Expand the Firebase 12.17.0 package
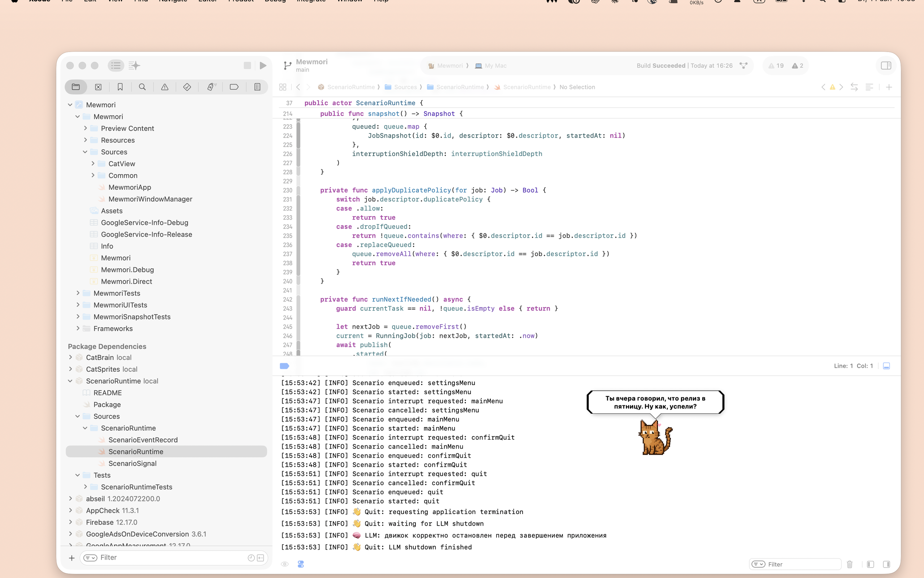 (70, 522)
